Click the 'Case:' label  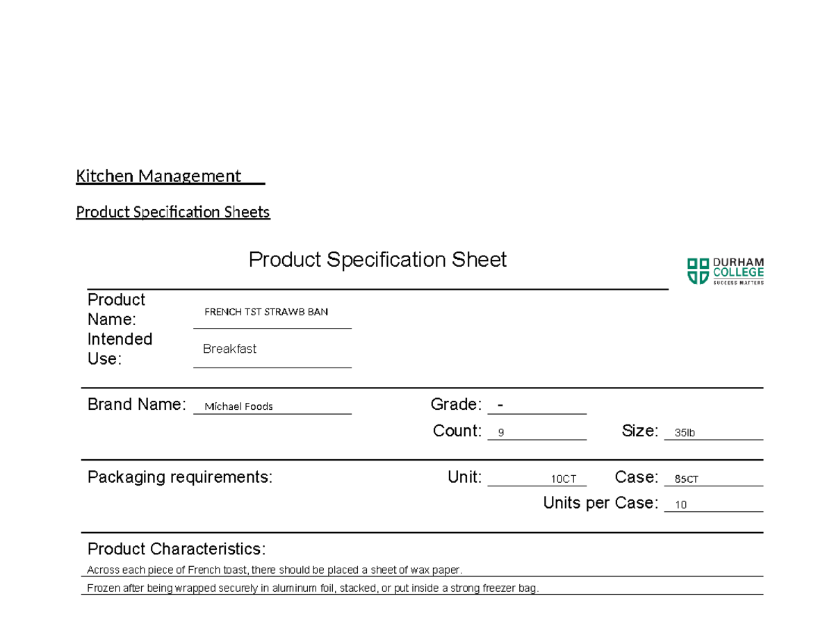click(x=637, y=477)
